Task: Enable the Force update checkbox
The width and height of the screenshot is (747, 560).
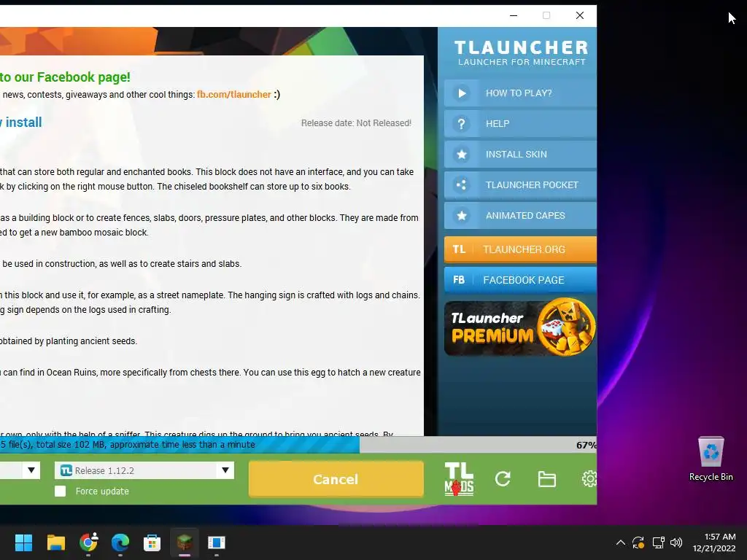Action: click(x=60, y=491)
